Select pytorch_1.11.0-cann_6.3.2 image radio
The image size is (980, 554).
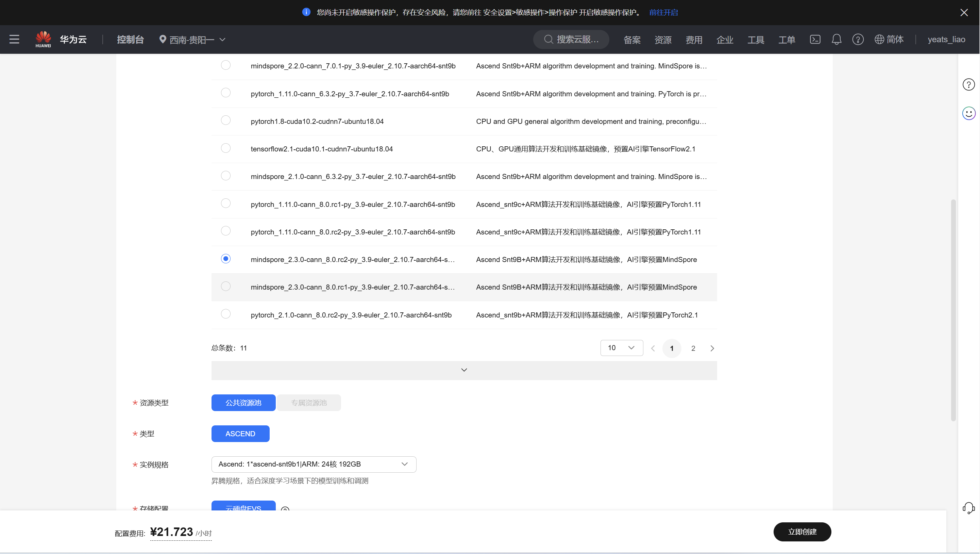pyautogui.click(x=225, y=93)
